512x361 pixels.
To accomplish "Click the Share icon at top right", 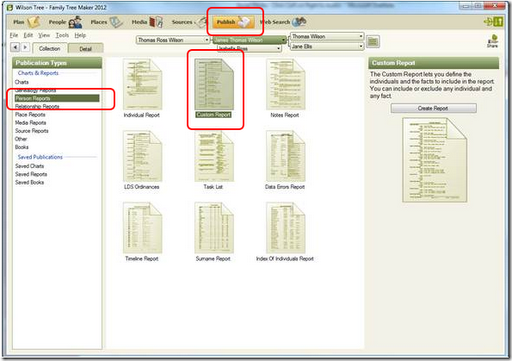I will 493,41.
